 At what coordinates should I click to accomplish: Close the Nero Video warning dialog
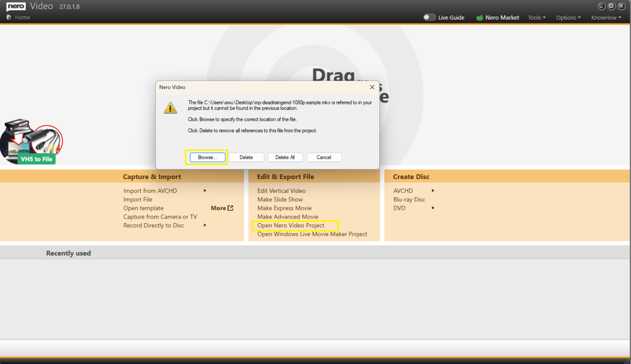tap(372, 87)
